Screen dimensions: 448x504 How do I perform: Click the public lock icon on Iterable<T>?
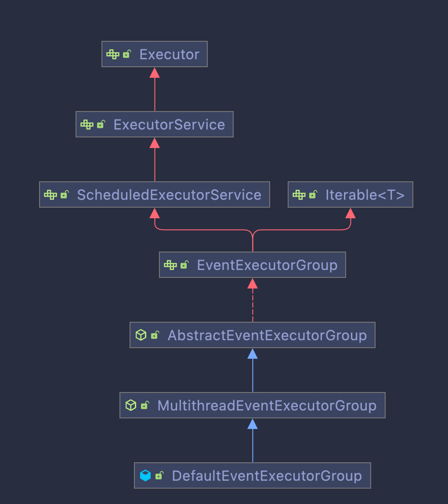coord(313,195)
